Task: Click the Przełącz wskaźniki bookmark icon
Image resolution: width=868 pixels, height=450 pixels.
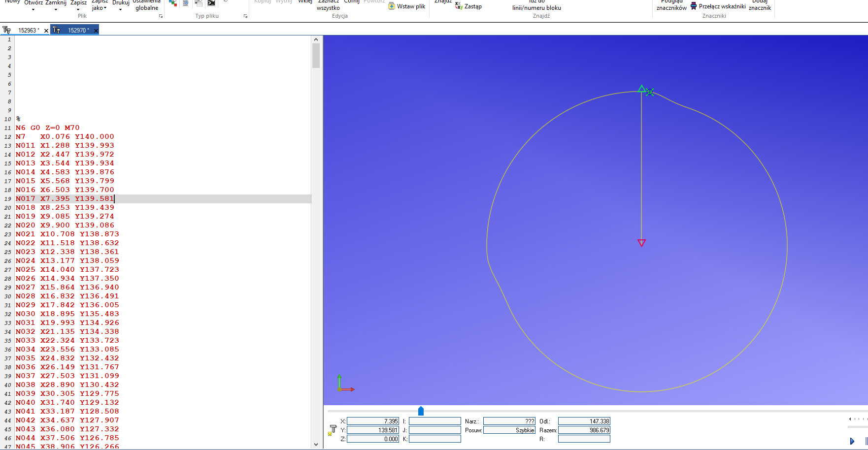Action: pos(694,6)
